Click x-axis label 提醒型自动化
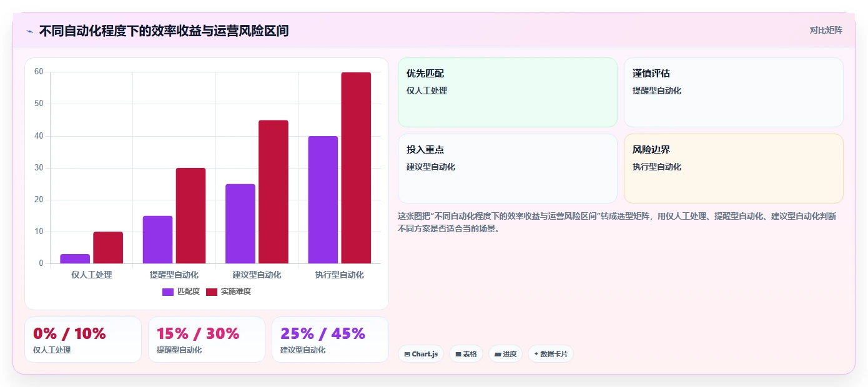 174,275
